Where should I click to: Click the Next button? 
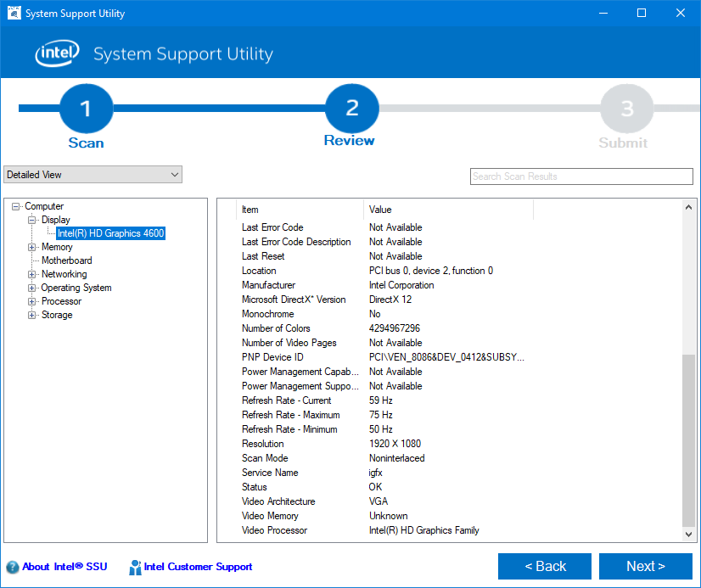(646, 566)
